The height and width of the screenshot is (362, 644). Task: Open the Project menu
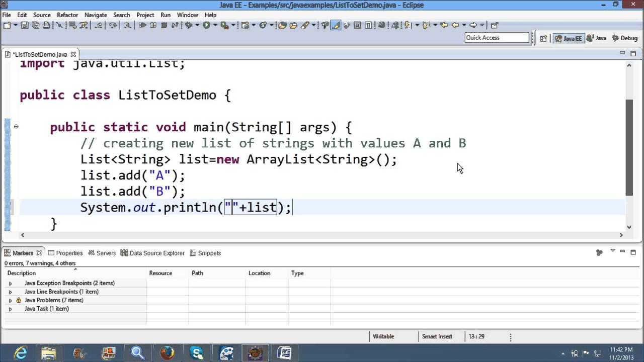(x=145, y=15)
